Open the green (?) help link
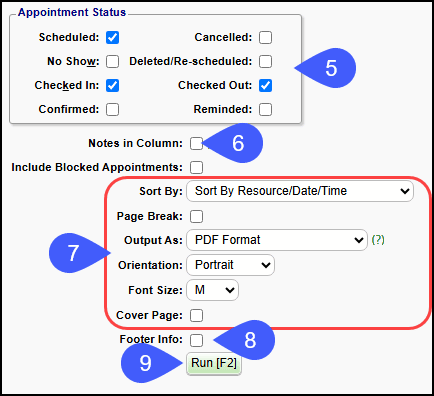The width and height of the screenshot is (434, 396). [378, 240]
